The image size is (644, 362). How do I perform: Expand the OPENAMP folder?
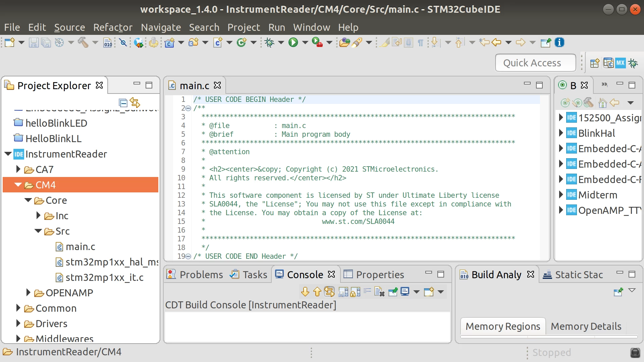29,293
